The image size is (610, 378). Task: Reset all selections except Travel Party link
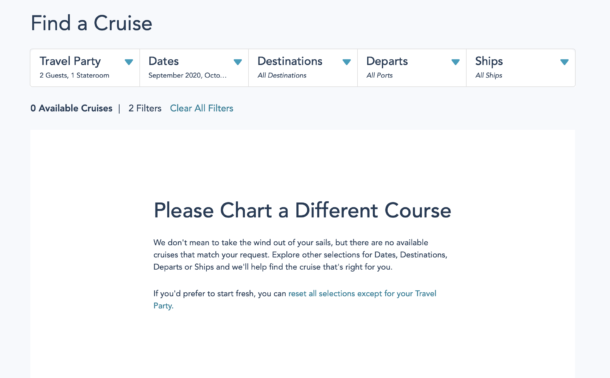pyautogui.click(x=295, y=299)
